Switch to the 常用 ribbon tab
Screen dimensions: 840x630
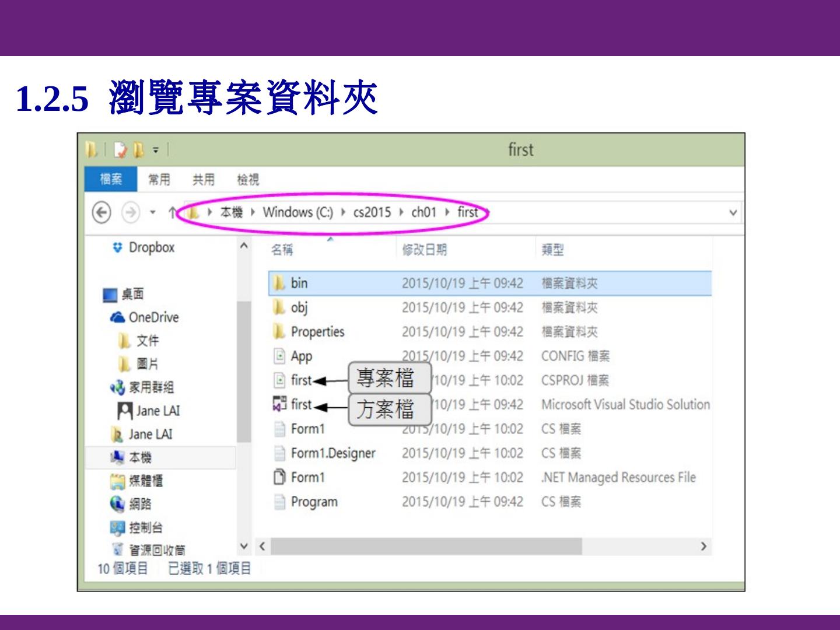tap(159, 180)
